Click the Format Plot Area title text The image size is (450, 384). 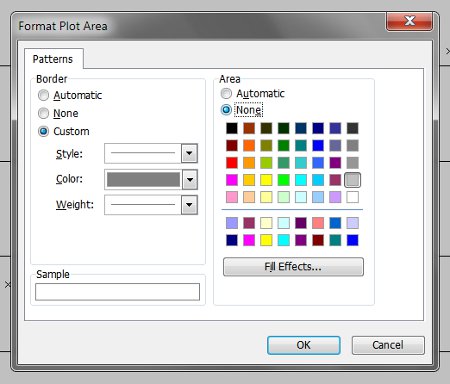click(63, 26)
